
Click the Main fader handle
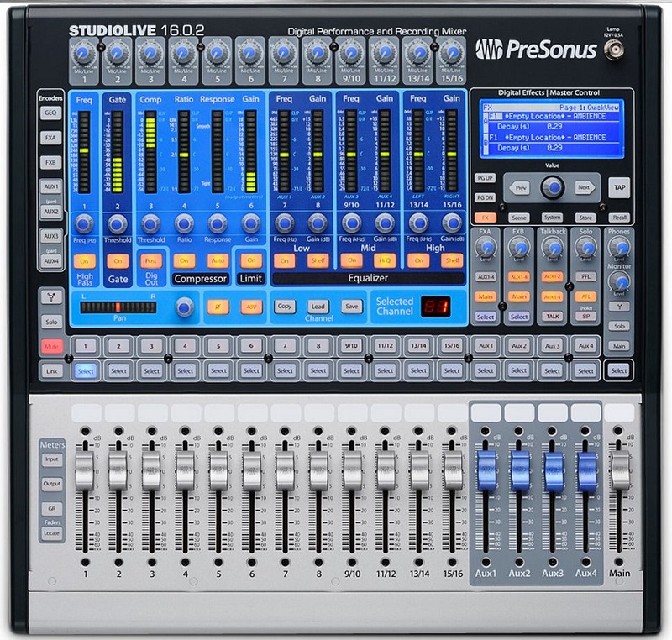pyautogui.click(x=620, y=472)
